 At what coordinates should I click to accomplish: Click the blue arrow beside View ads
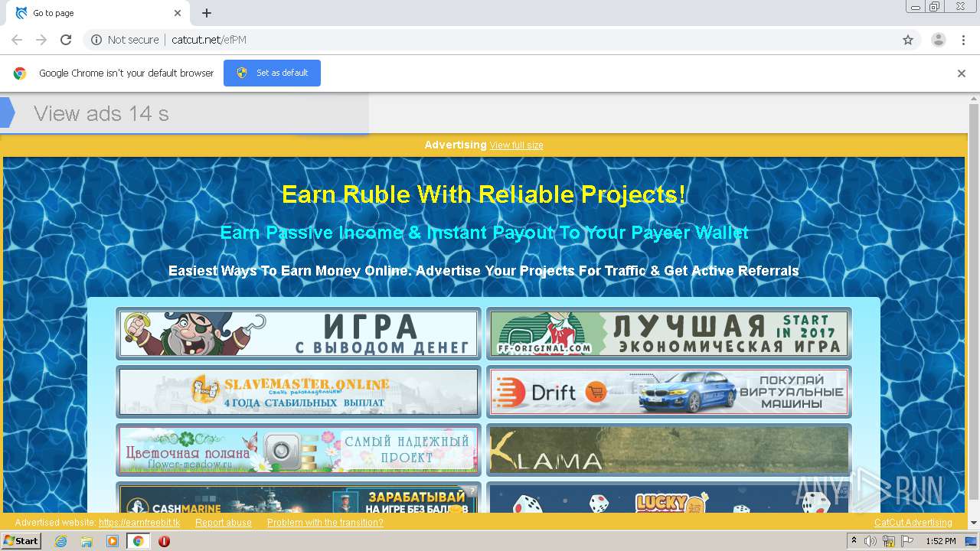tap(7, 113)
